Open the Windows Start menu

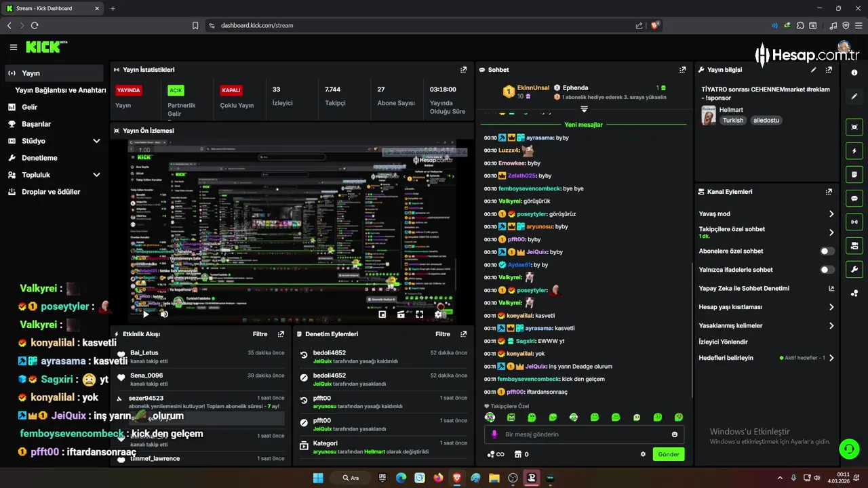click(318, 478)
